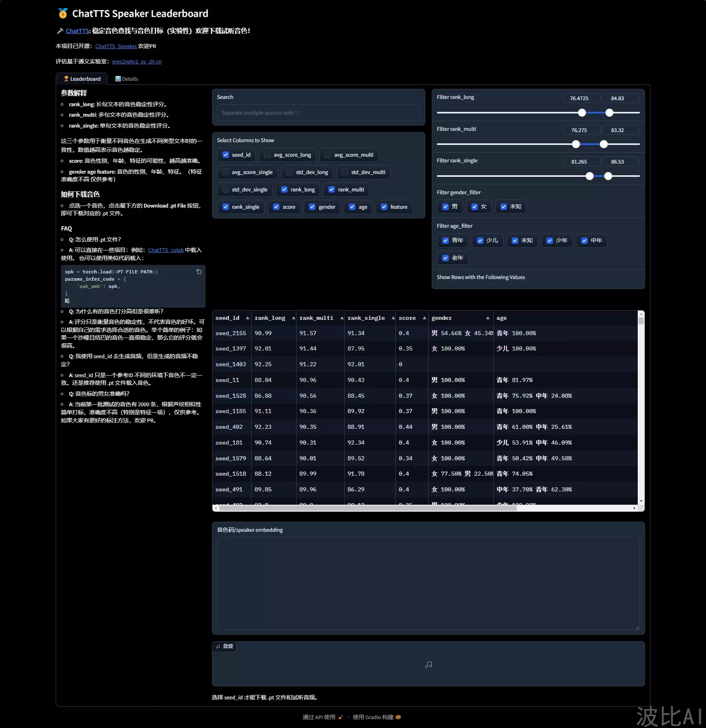Image resolution: width=706 pixels, height=728 pixels.
Task: Uncheck the score column
Action: click(x=276, y=207)
